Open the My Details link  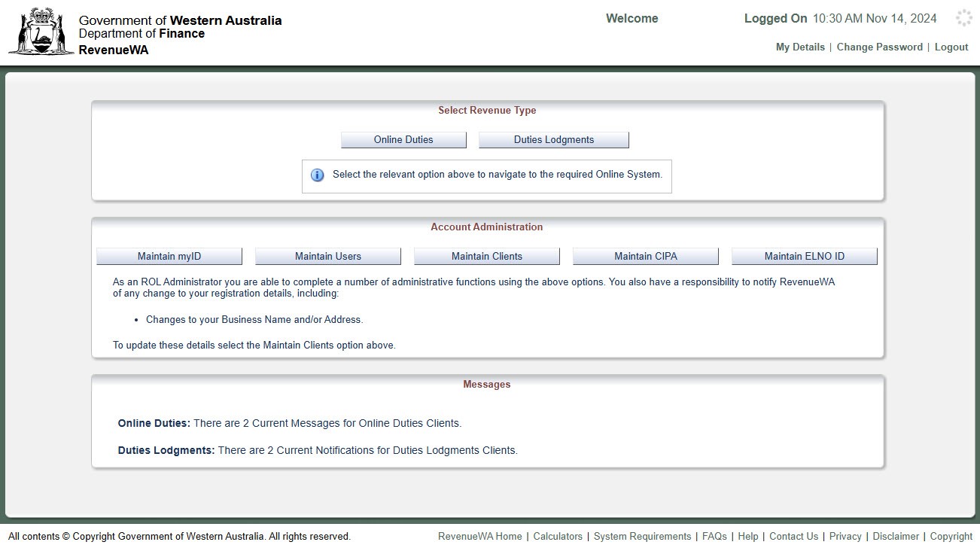[800, 47]
